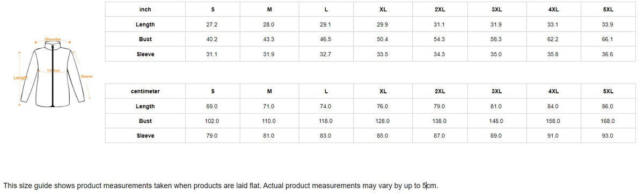Click the 4XL header in centimeter table

pyautogui.click(x=553, y=91)
